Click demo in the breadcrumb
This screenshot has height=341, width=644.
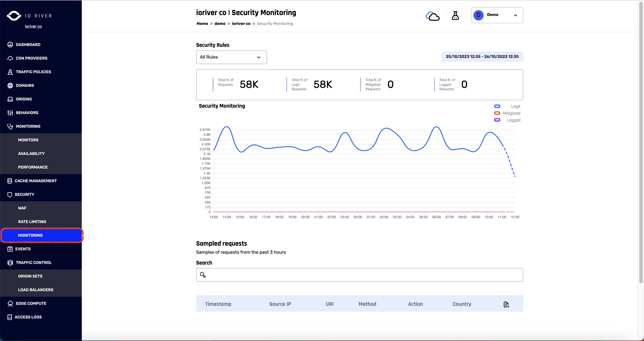click(220, 23)
